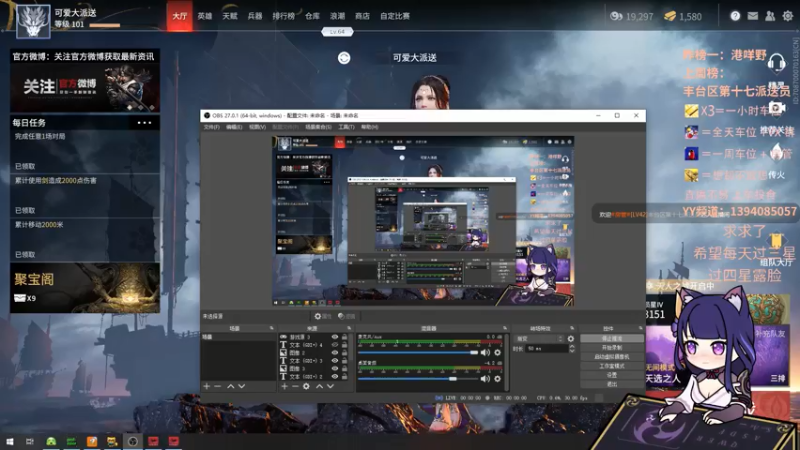Open the daily tasks three-dots menu
Image resolution: width=800 pixels, height=450 pixels.
point(144,122)
